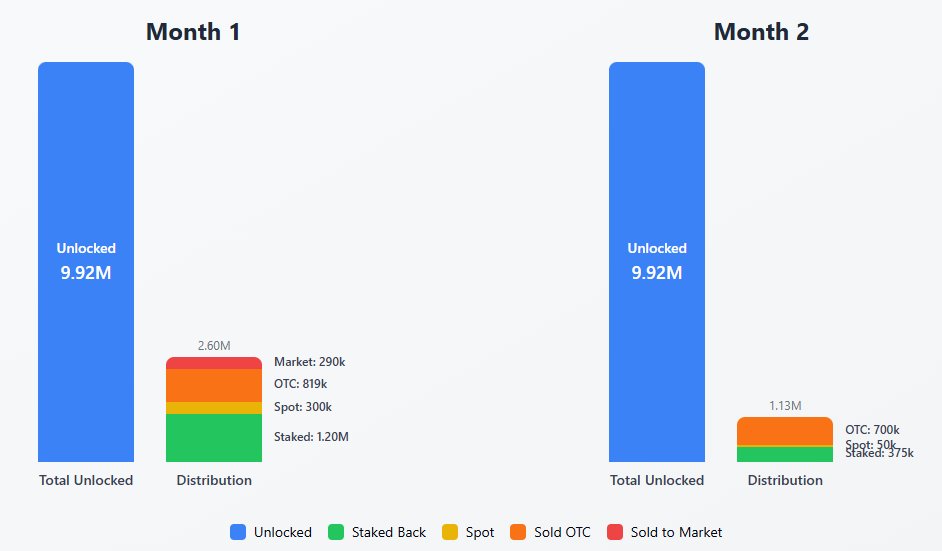Click the 'Market: 290k' label
Screen dimensions: 942x551
309,362
